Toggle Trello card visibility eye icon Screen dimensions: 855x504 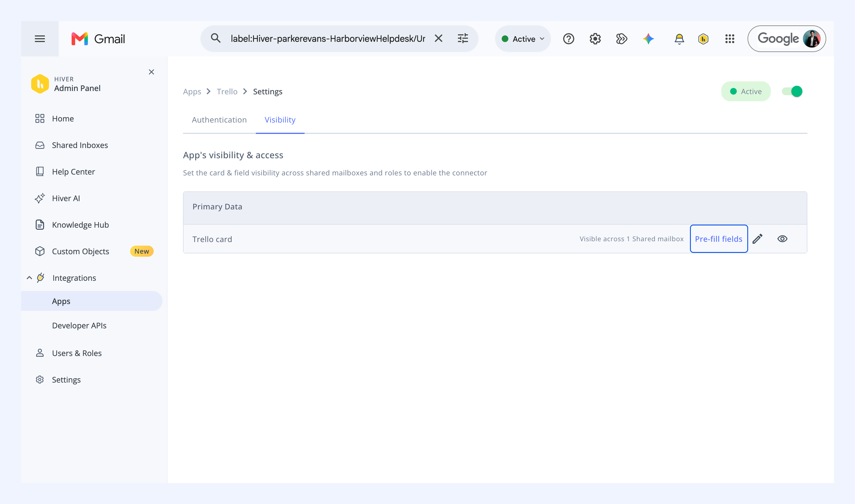pyautogui.click(x=782, y=239)
